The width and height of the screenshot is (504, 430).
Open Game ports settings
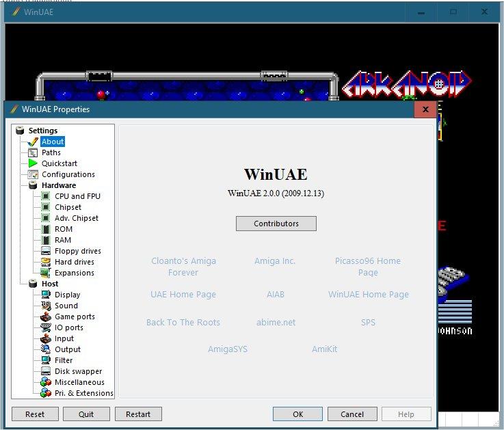pos(75,317)
